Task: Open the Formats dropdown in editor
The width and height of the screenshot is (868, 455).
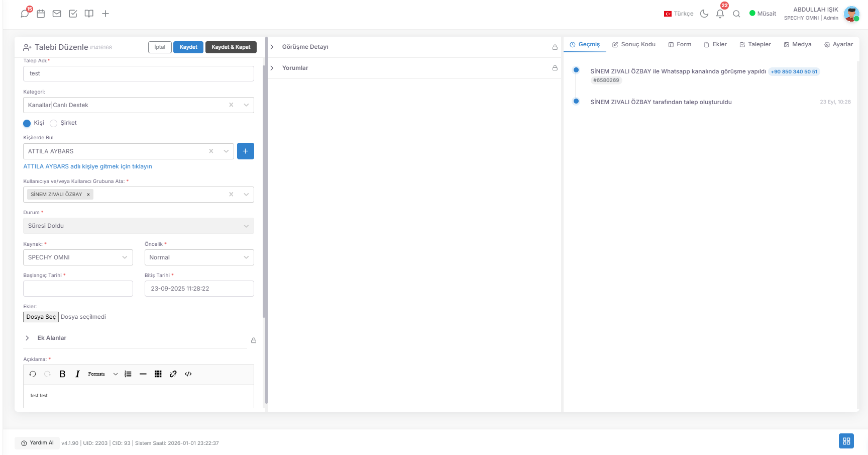Action: coord(102,374)
